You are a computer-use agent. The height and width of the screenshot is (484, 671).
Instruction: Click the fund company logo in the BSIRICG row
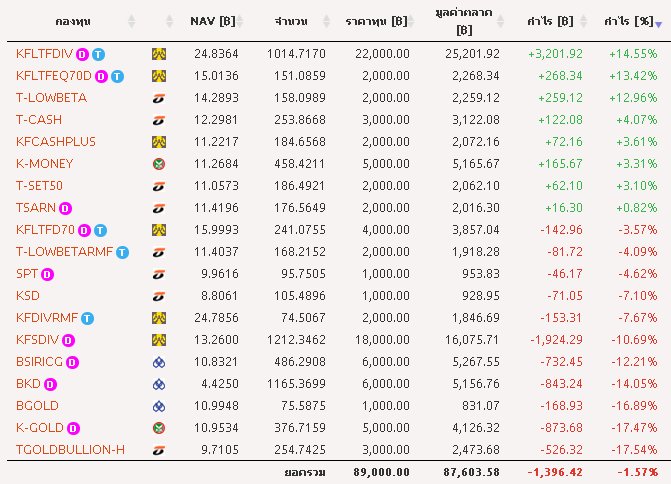159,362
